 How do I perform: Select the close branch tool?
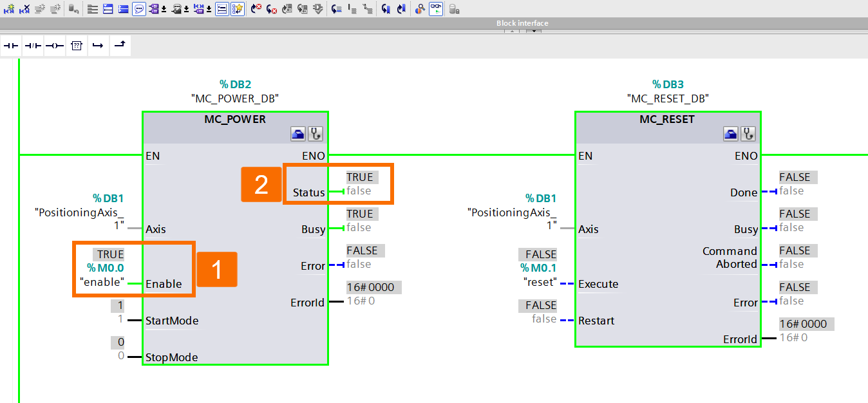[x=120, y=45]
